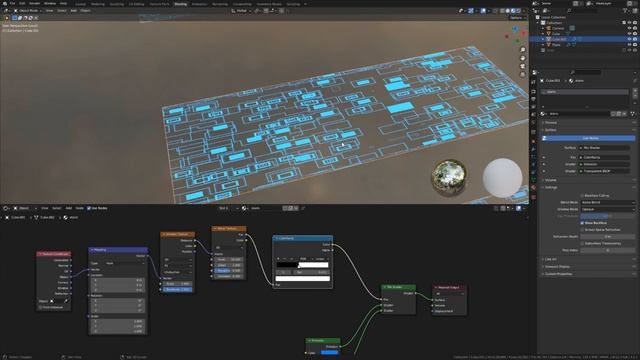Open the Texture properties tab
Screen dimensions: 640x360
tap(533, 197)
